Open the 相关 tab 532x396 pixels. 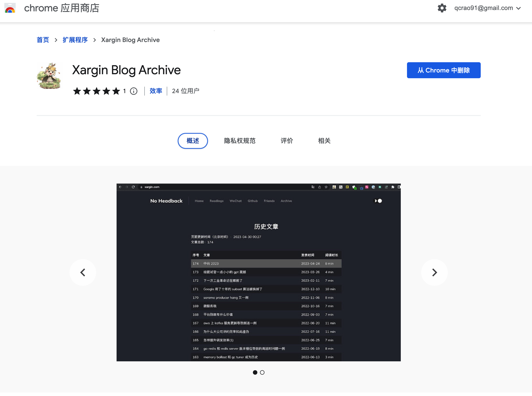pyautogui.click(x=324, y=141)
